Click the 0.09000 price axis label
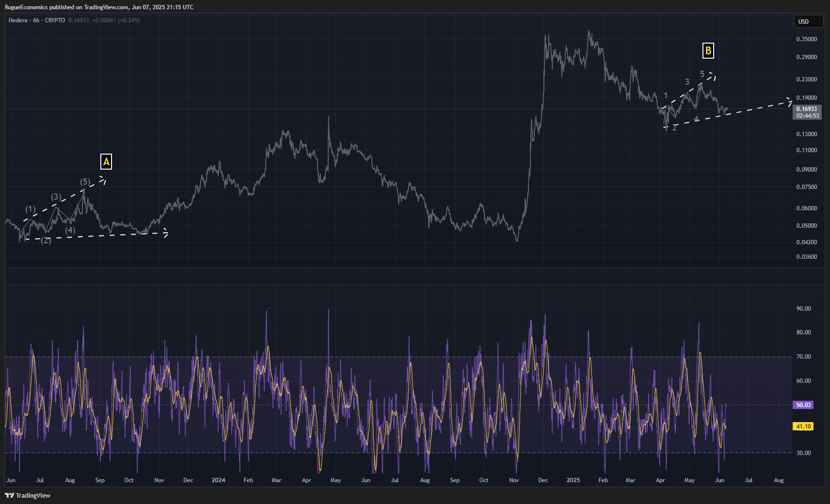Viewport: 830px width, 504px height. tap(806, 170)
